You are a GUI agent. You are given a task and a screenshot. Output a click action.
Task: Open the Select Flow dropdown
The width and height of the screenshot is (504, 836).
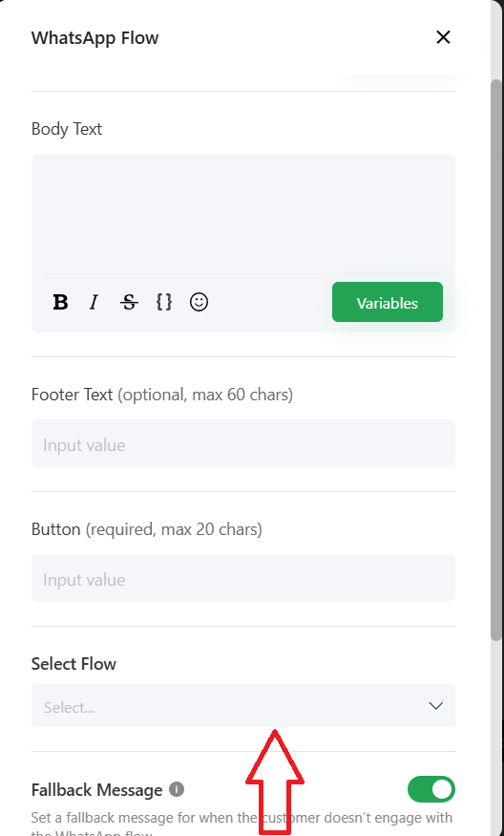[243, 706]
